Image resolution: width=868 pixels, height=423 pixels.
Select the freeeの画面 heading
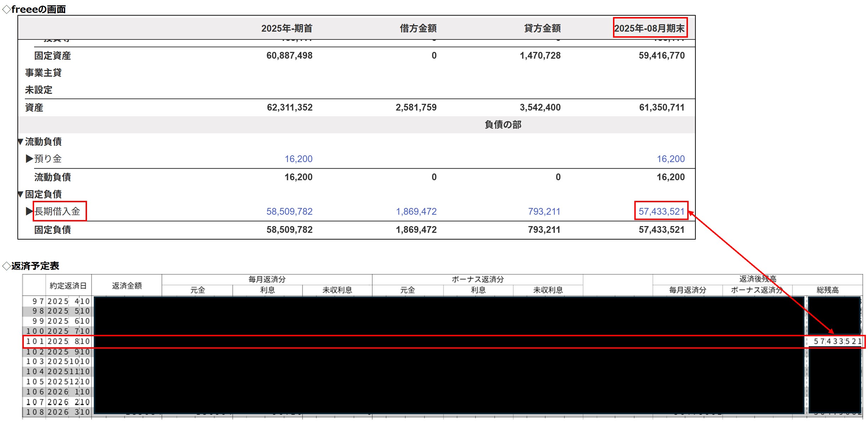pos(38,9)
